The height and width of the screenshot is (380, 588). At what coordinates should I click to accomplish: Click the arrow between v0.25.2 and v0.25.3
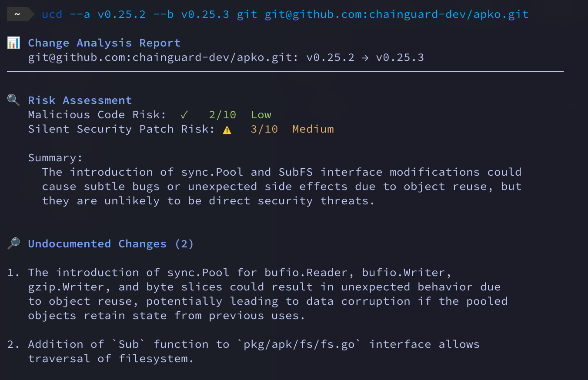[x=365, y=57]
